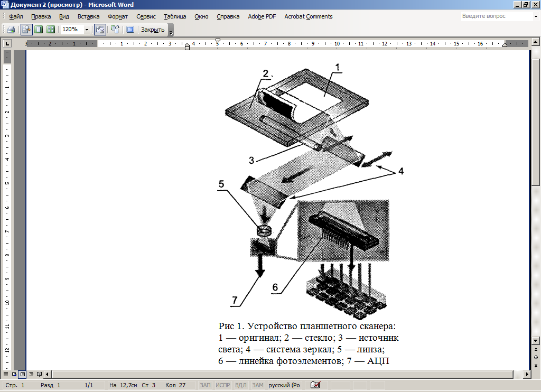Screen dimensions: 541x392
Task: Click the left indent marker on ruler
Action: (188, 47)
